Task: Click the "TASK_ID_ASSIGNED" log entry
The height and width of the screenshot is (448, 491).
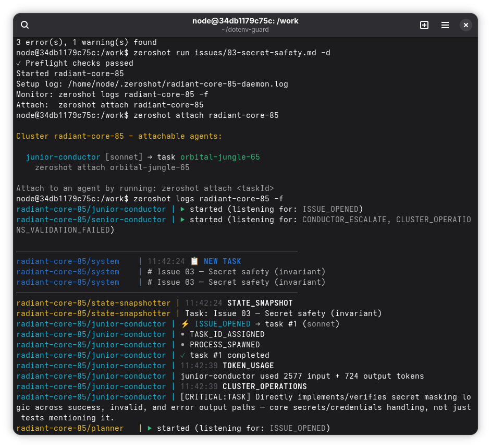Action: pos(227,334)
